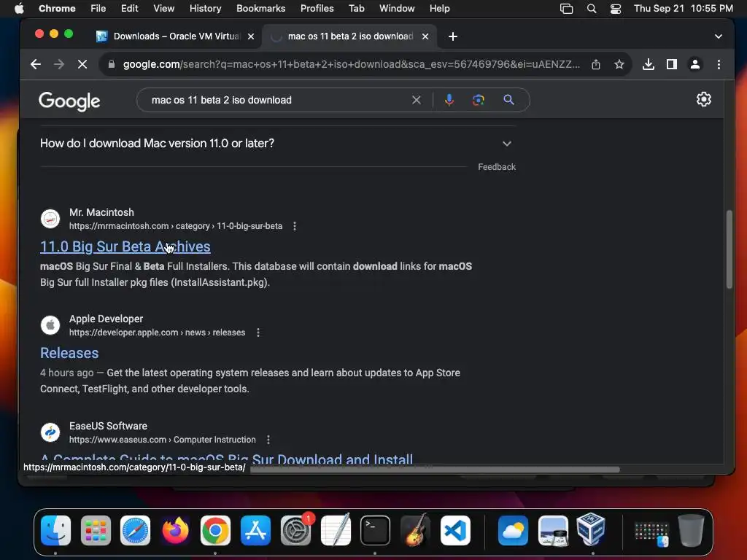Open Chrome downloads tray

pos(648,64)
